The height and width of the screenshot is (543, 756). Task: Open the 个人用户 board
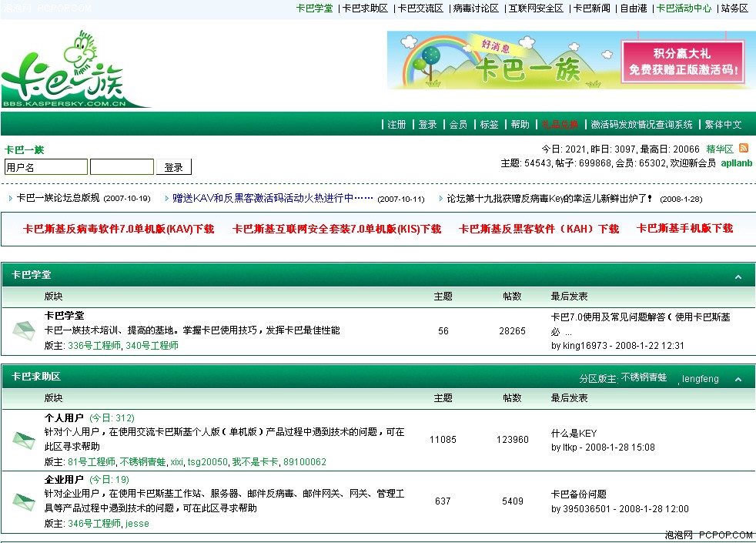(x=64, y=417)
